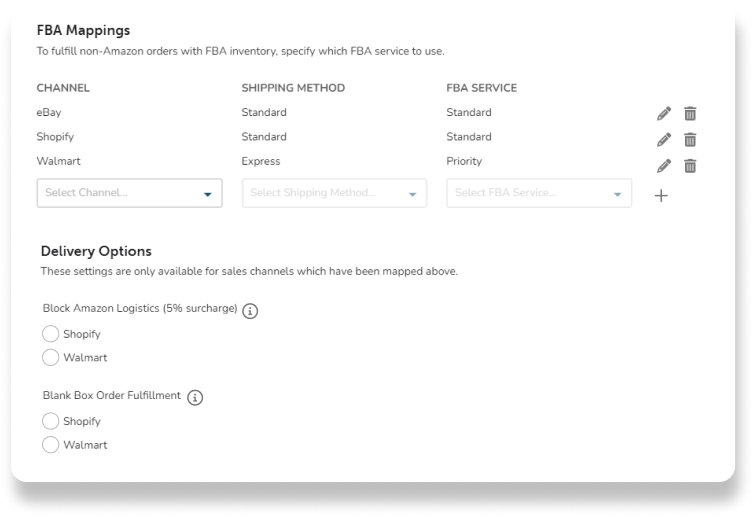Viewport: 755px width, 517px height.
Task: Edit the eBay FBA mapping row
Action: (663, 114)
